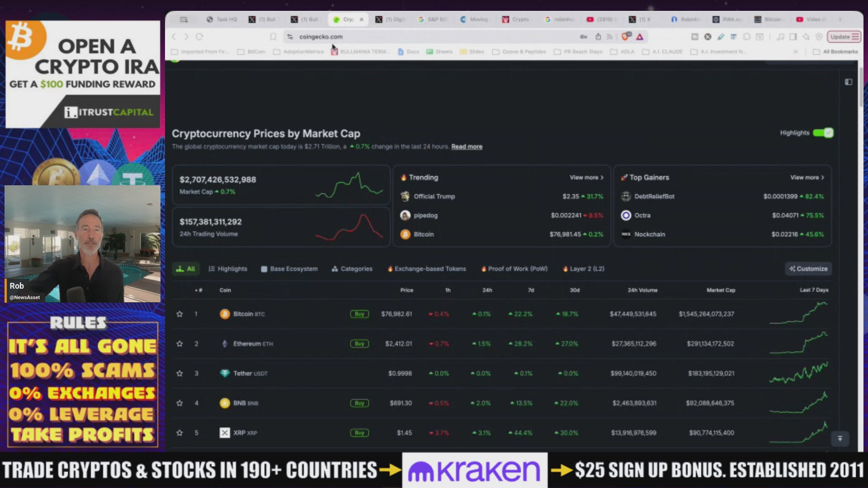Bookmark the page with the bookmark icon
Image resolution: width=868 pixels, height=488 pixels.
coord(273,37)
